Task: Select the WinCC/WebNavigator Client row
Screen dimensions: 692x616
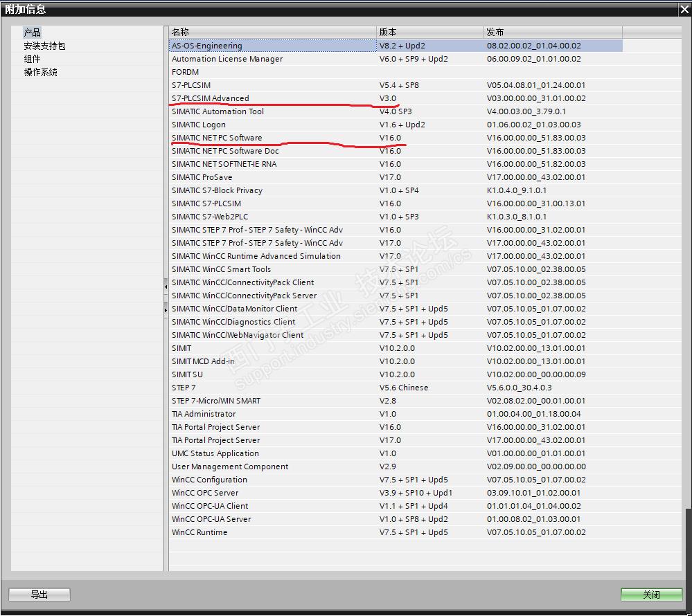Action: click(396, 335)
